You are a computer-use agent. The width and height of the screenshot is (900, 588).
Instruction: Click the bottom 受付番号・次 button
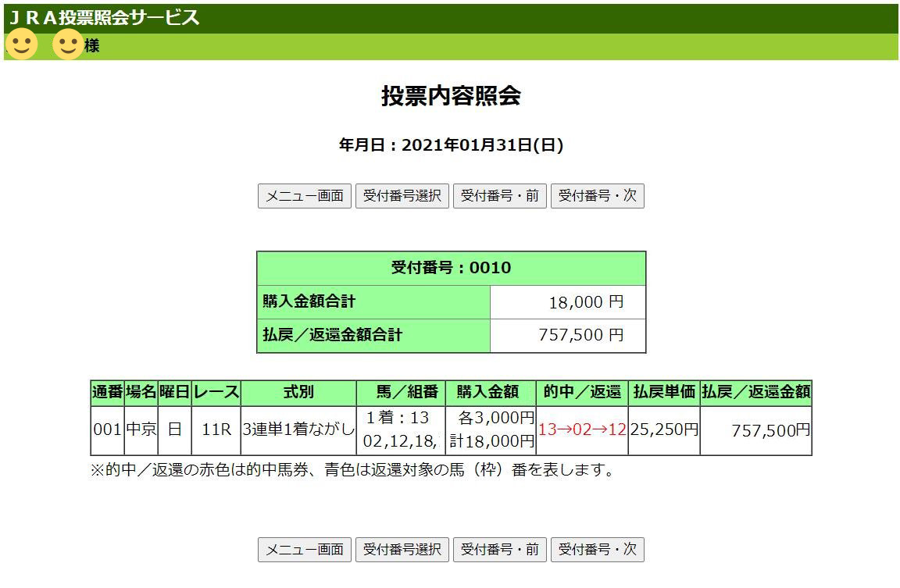[x=598, y=550]
